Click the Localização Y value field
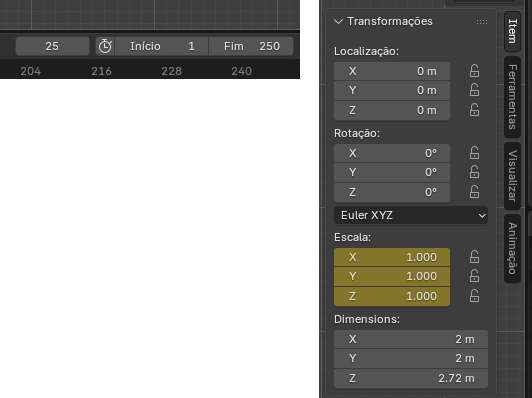532x398 pixels. pos(392,90)
